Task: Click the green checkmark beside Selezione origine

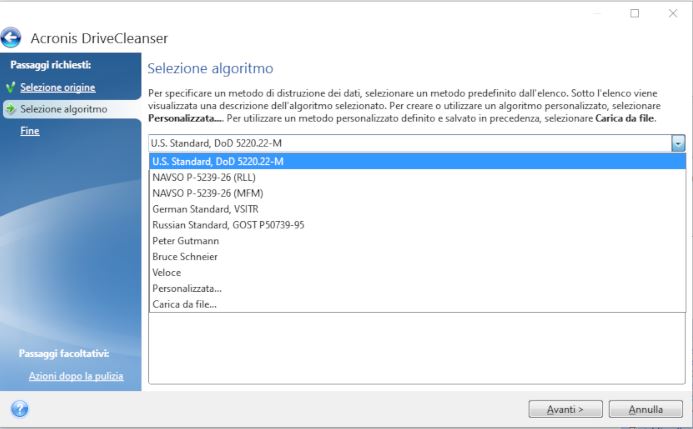Action: pos(11,87)
